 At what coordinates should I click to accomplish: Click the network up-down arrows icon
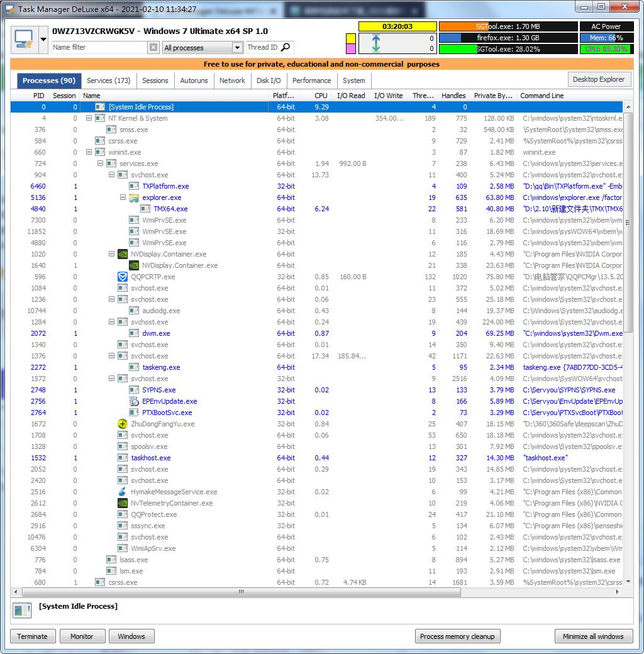click(376, 43)
